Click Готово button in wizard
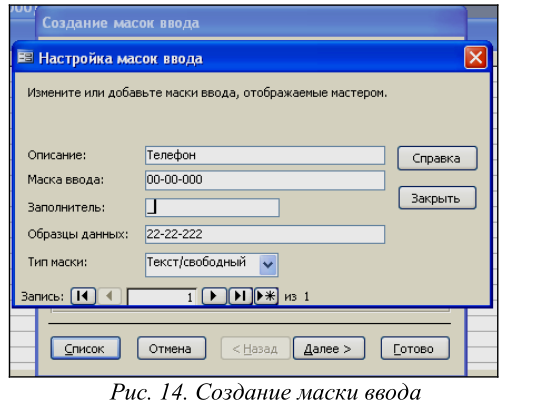The height and width of the screenshot is (414, 541). [415, 348]
